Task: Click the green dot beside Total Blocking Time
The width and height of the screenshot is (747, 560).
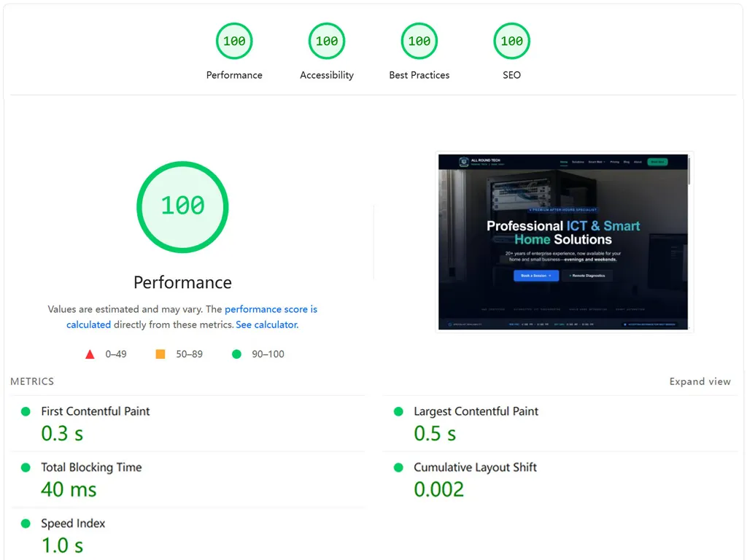Action: point(24,467)
